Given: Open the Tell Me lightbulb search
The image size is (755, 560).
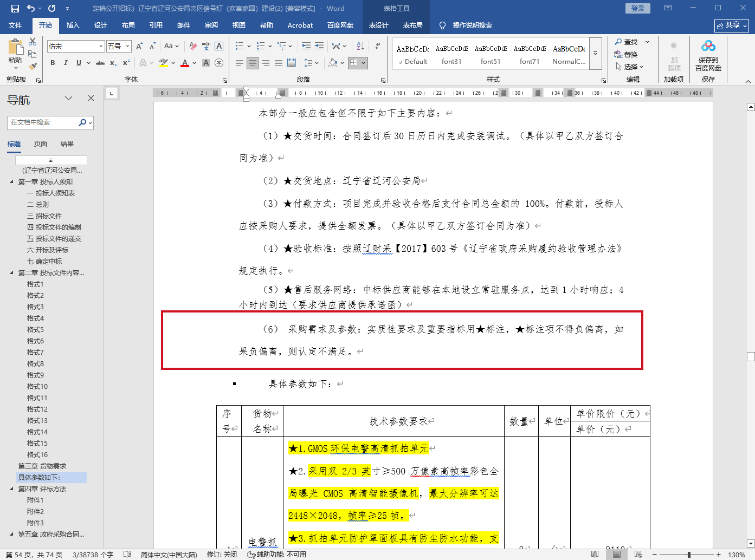Looking at the screenshot, I should 442,25.
